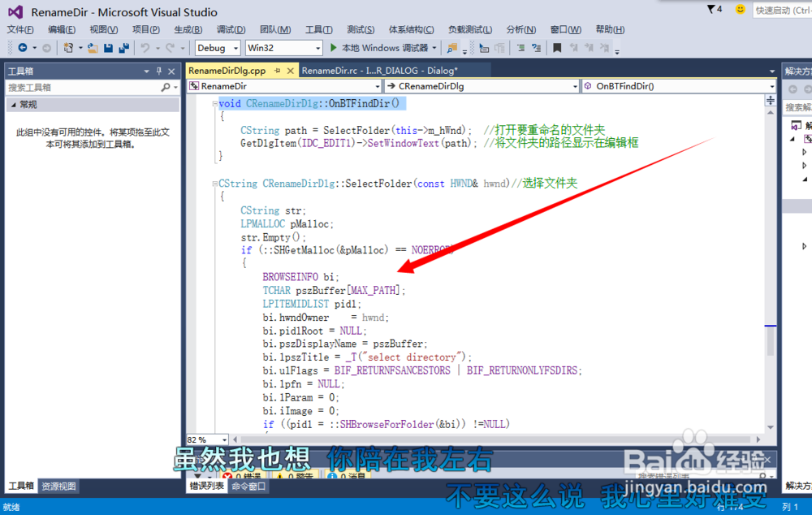This screenshot has height=515, width=812.
Task: Toggle auto-hide pin on the Toolbox panel
Action: pyautogui.click(x=159, y=71)
